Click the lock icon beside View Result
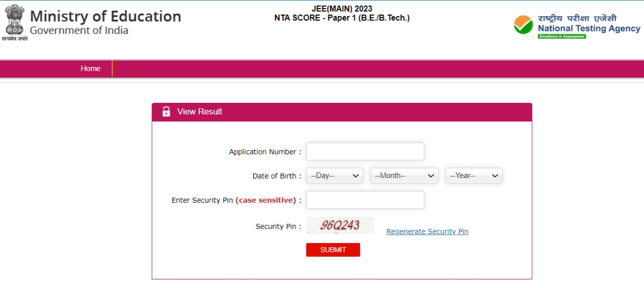Image resolution: width=644 pixels, height=288 pixels. point(166,112)
